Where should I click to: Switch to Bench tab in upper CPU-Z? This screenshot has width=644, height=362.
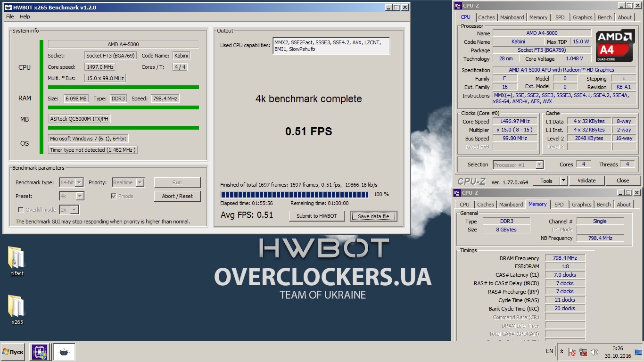(x=605, y=17)
